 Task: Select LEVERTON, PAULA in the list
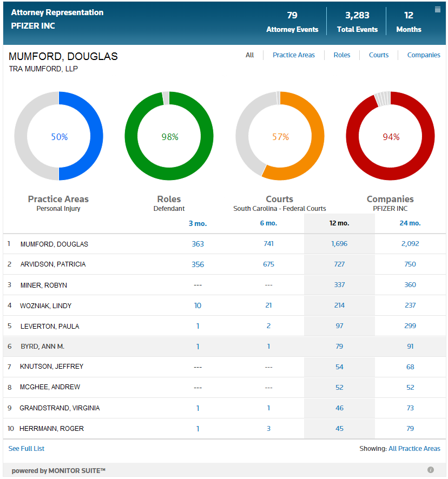tap(50, 326)
